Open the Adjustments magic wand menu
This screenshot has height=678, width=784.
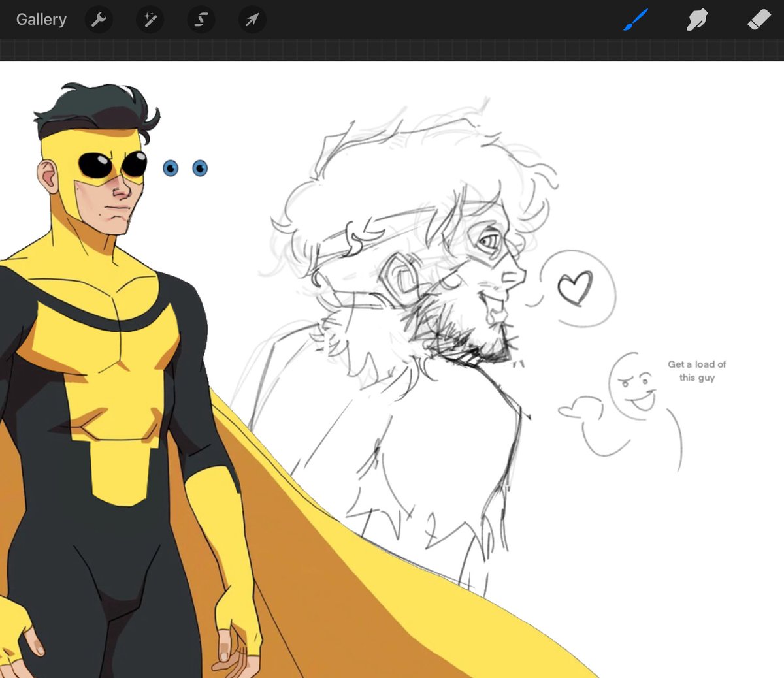150,20
